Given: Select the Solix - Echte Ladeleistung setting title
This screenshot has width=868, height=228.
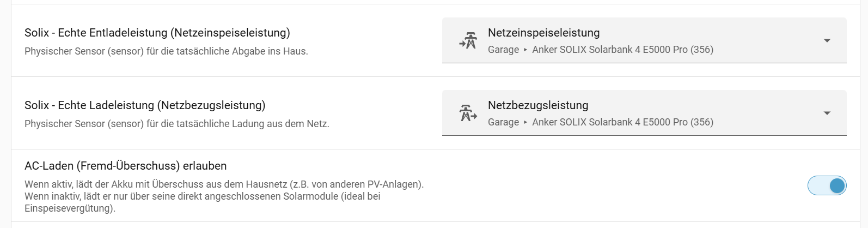Looking at the screenshot, I should (145, 105).
